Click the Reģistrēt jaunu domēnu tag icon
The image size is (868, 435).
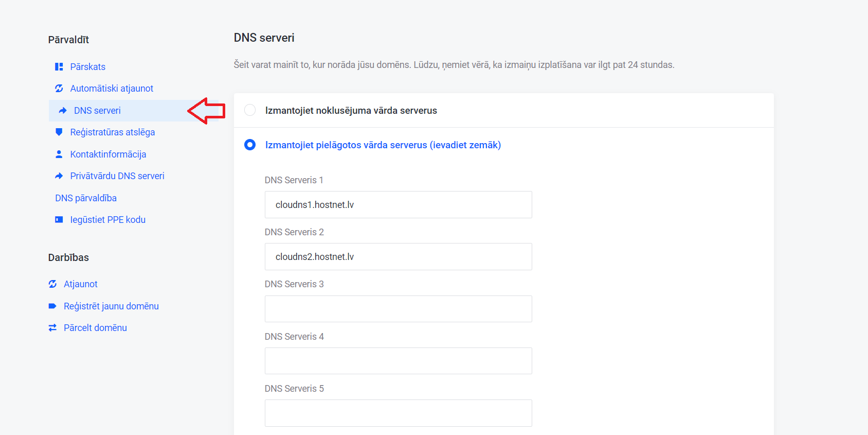52,306
